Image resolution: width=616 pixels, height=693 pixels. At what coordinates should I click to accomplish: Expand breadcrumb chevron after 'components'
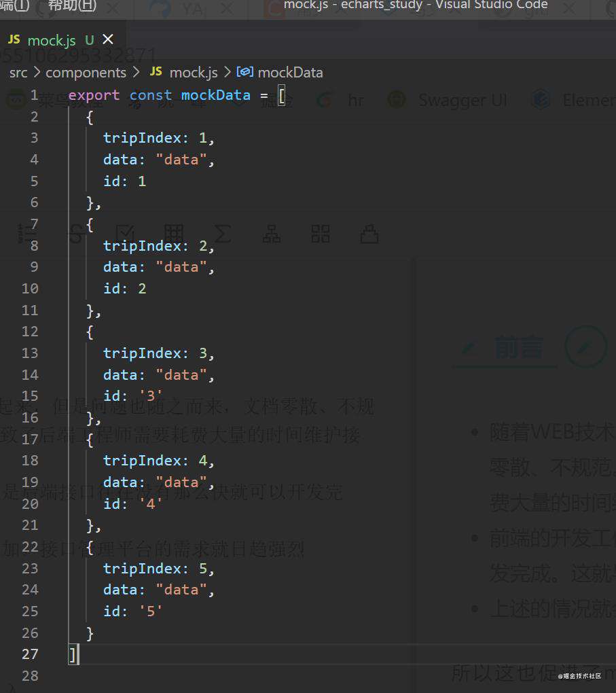tap(136, 72)
